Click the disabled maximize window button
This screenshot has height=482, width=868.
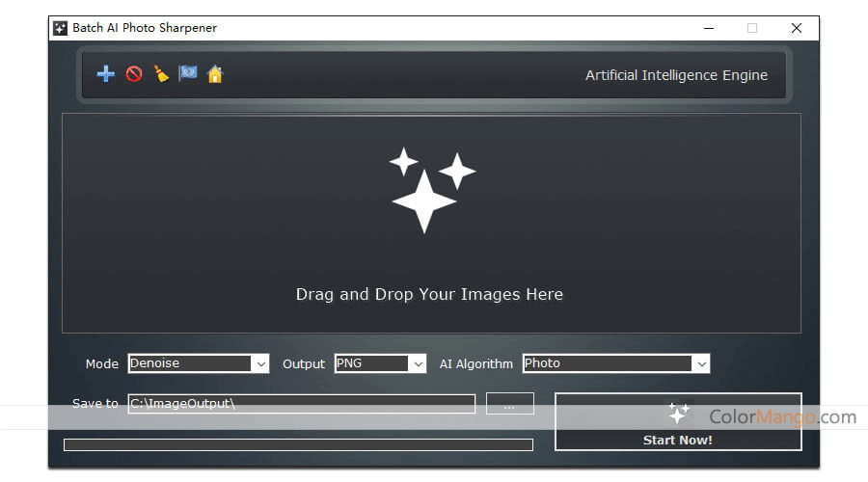752,28
